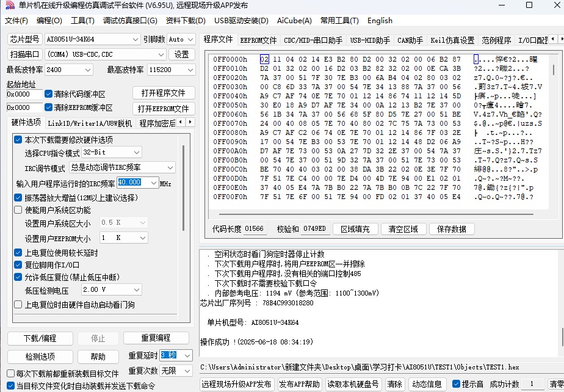
Task: Expand the IRC频率 40.000 MHz dropdown
Action: 154,183
